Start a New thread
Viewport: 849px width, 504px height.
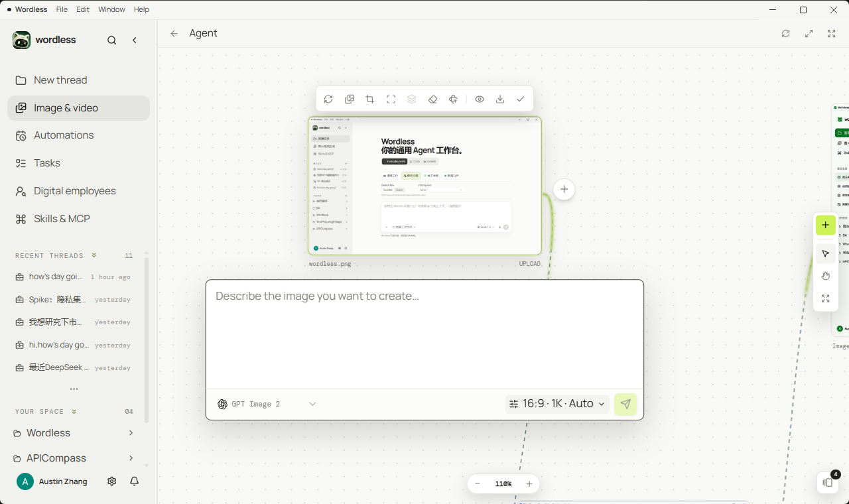click(78, 80)
